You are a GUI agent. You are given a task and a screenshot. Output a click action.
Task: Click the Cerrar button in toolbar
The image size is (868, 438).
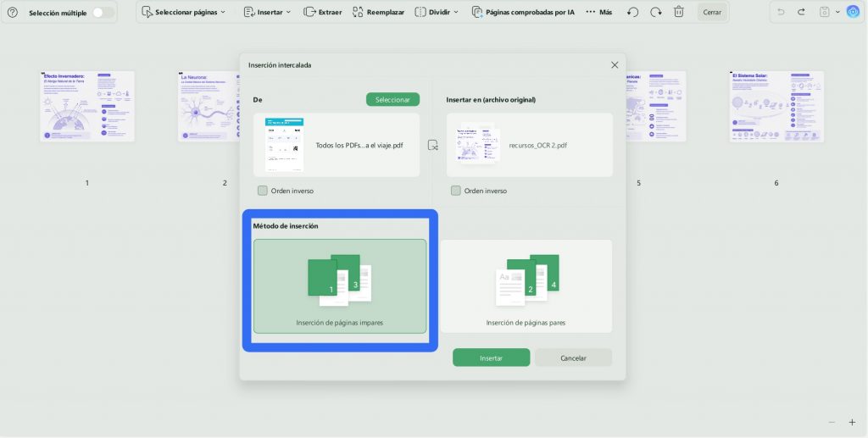coord(712,12)
